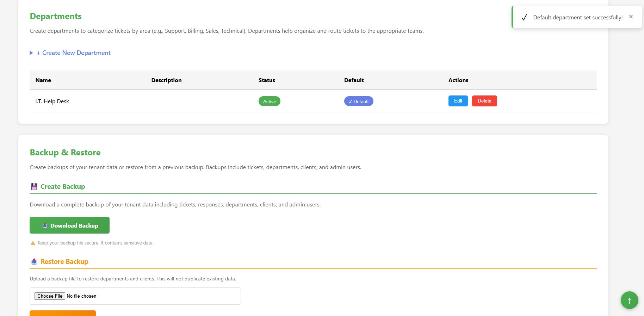Click the orange button below the file chooser
This screenshot has width=644, height=316.
click(x=63, y=313)
